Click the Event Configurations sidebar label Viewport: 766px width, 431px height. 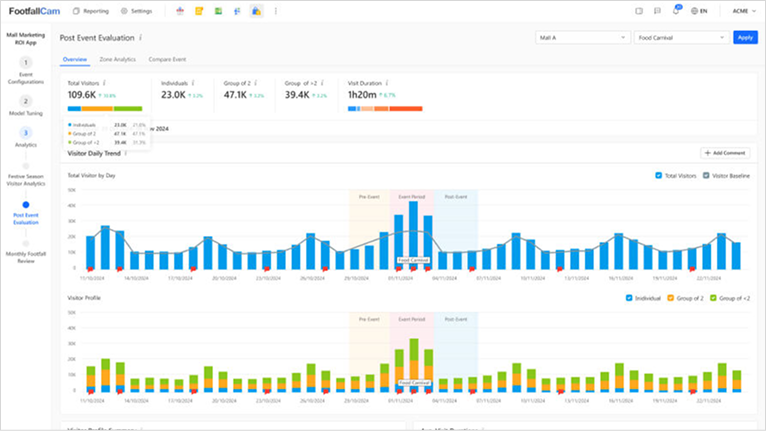pos(26,78)
